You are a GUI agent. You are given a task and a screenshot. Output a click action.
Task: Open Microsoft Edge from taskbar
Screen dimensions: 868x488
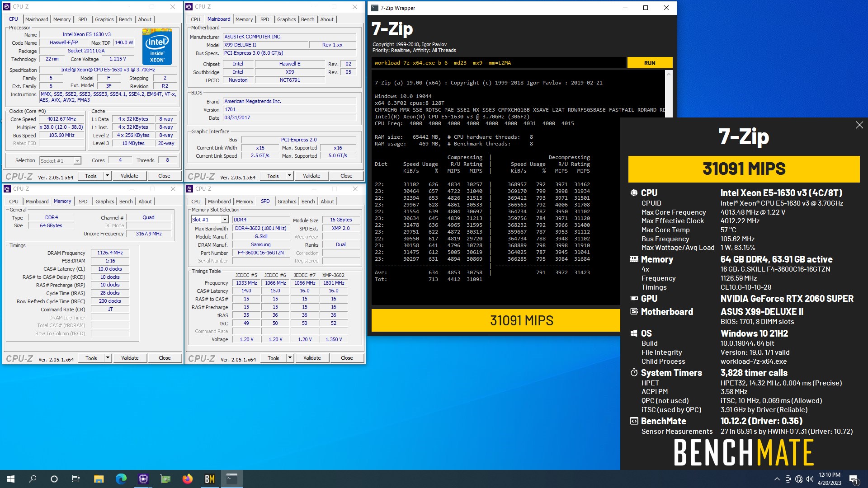pyautogui.click(x=121, y=479)
